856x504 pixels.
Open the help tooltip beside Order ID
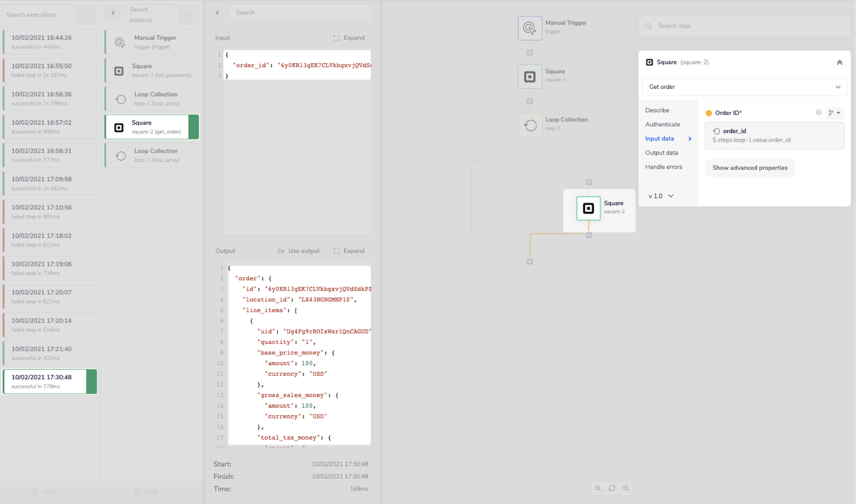(x=818, y=113)
